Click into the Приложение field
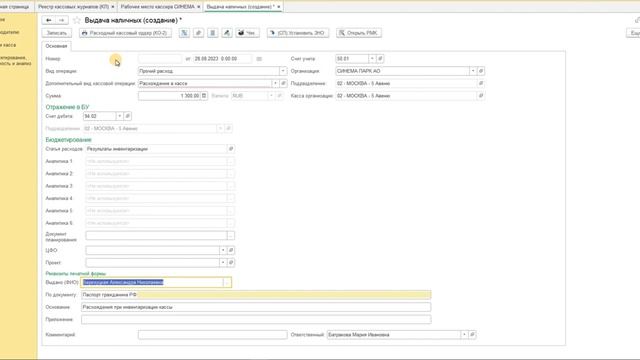Screen dimensions: 640x360 click(x=256, y=320)
